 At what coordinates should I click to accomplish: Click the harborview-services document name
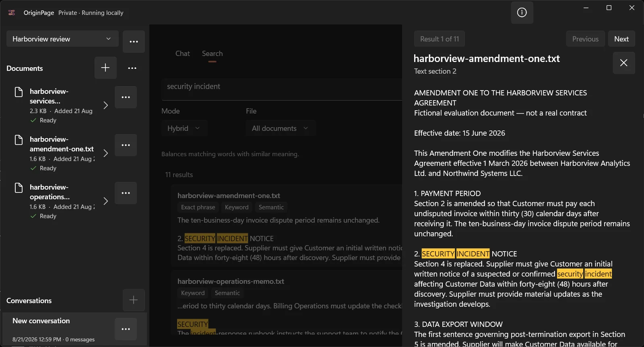(x=49, y=96)
